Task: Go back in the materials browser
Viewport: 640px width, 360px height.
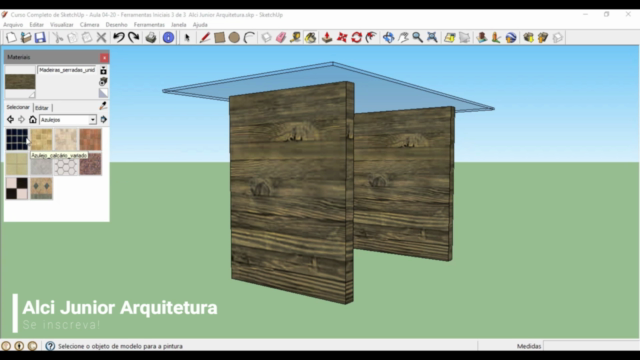Action: pos(10,120)
